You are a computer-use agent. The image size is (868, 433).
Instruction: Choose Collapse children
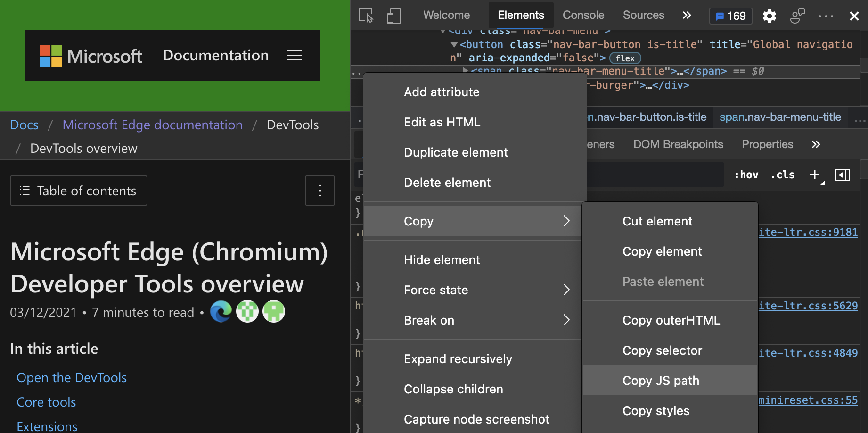(x=474, y=389)
